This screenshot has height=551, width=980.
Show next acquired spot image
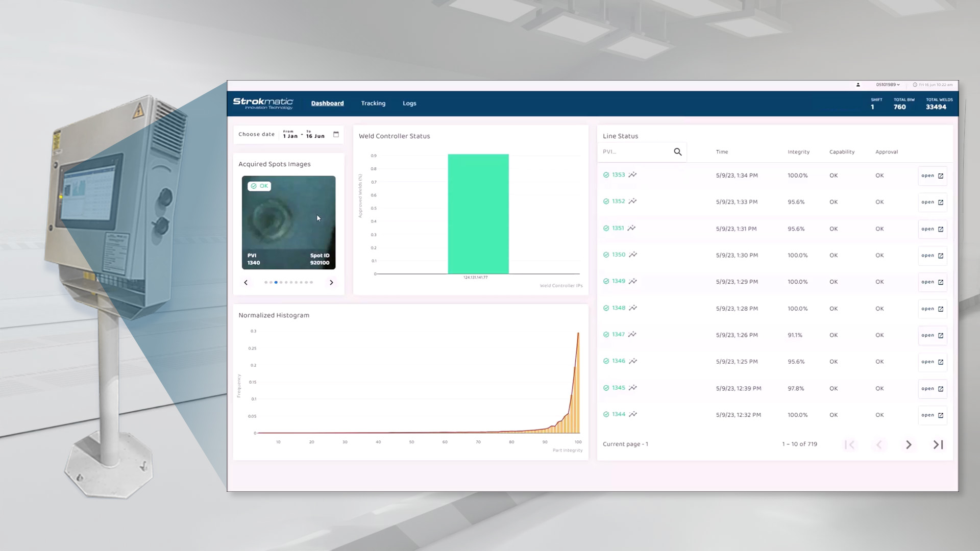tap(331, 283)
